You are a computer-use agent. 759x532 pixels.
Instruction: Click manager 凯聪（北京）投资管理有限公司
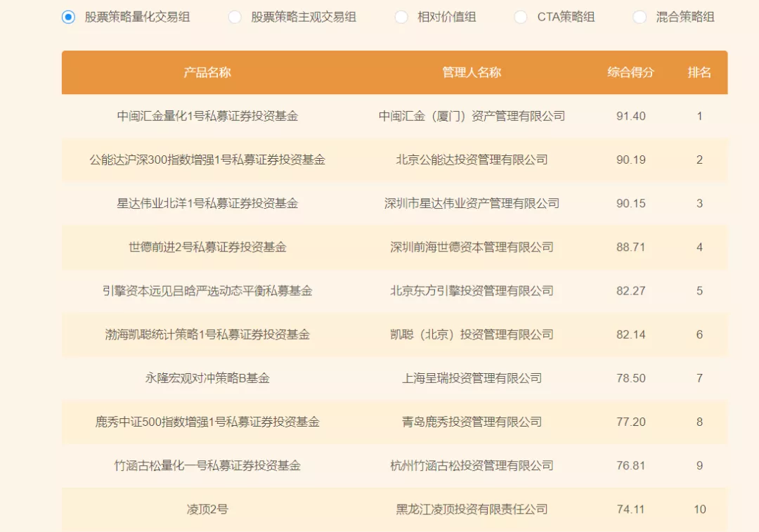[472, 335]
